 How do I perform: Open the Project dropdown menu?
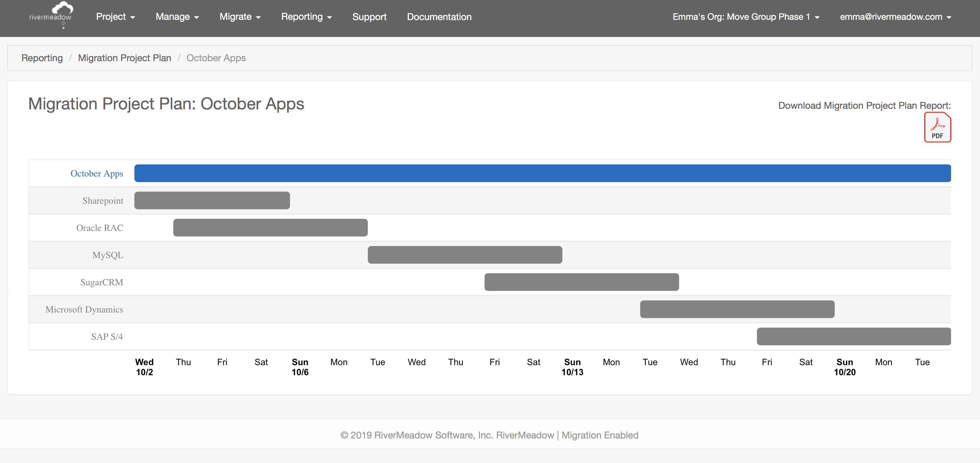(x=115, y=17)
